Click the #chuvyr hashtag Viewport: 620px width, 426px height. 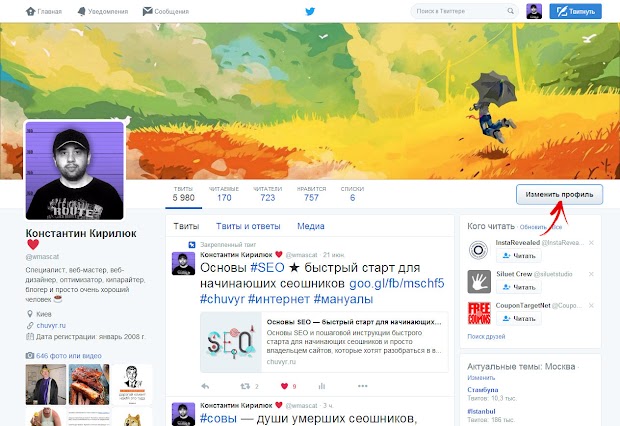point(222,299)
